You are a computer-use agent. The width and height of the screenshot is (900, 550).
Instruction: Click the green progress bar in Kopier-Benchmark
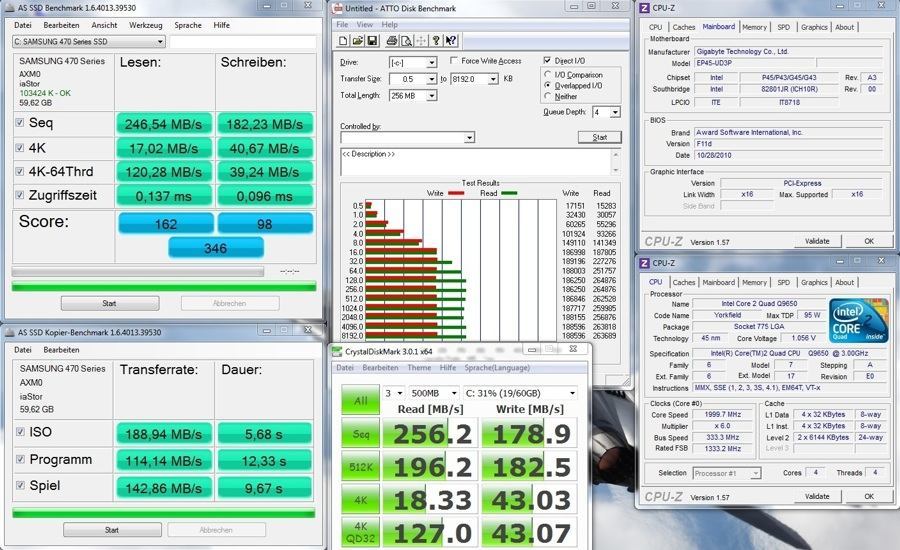pos(164,513)
